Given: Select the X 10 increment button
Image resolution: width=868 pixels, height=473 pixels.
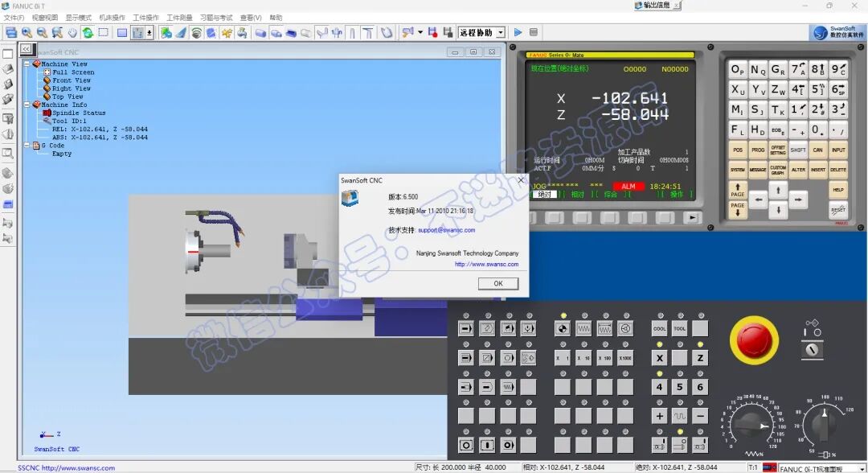Looking at the screenshot, I should [x=583, y=358].
